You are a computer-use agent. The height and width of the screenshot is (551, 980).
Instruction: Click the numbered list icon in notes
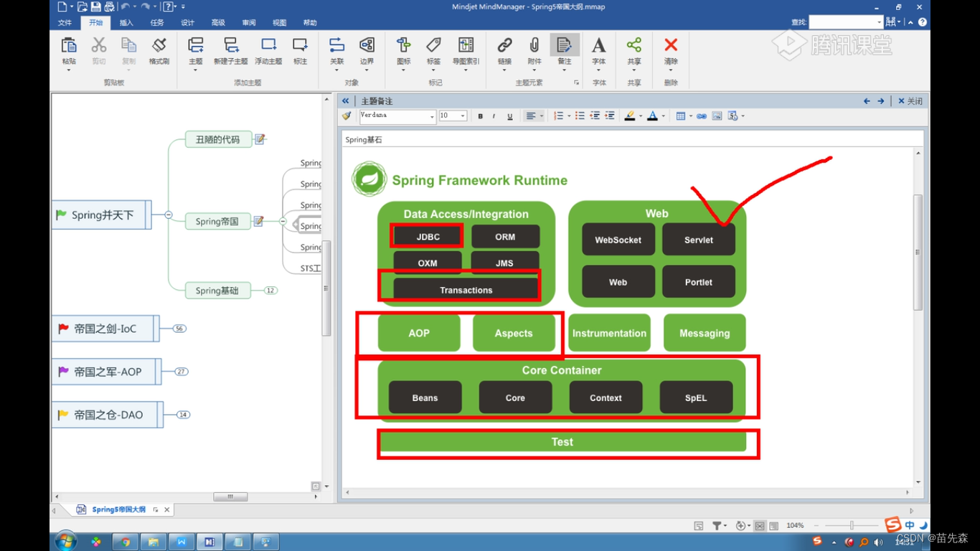pos(559,116)
